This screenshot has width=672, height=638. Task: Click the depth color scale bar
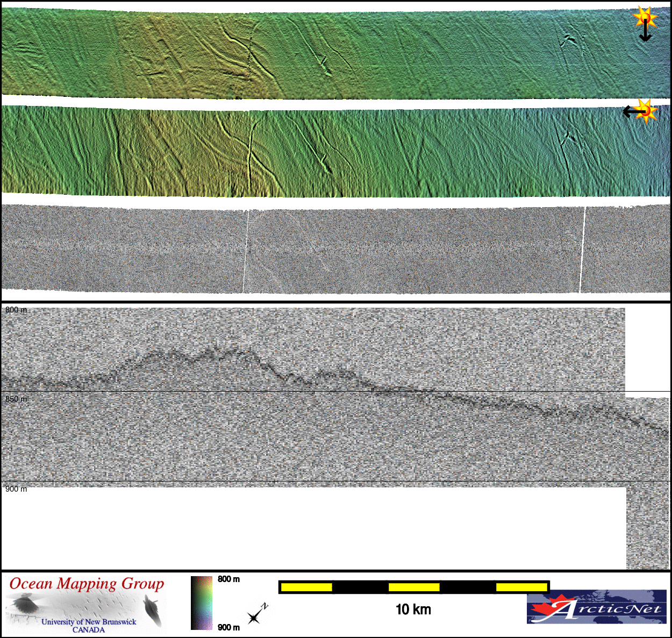pyautogui.click(x=202, y=603)
